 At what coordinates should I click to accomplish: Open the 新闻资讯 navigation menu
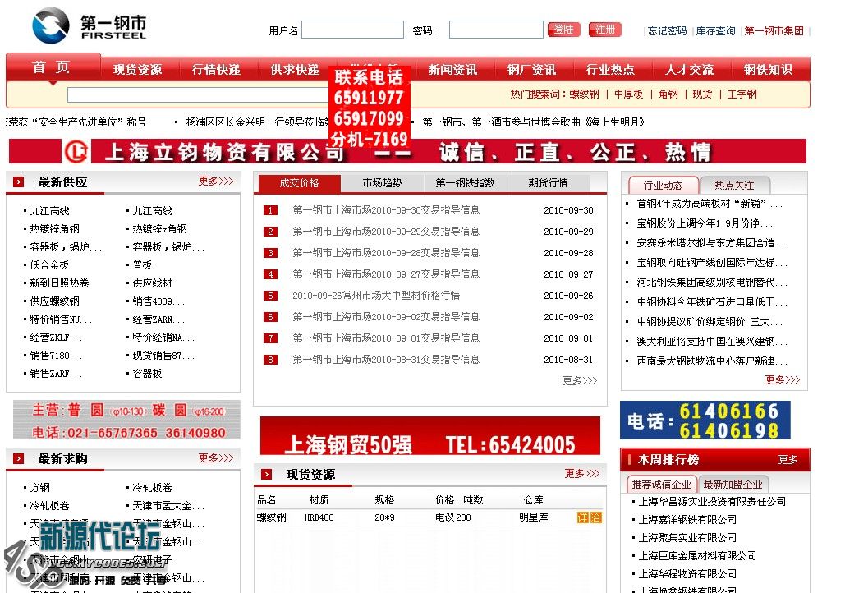tap(452, 70)
